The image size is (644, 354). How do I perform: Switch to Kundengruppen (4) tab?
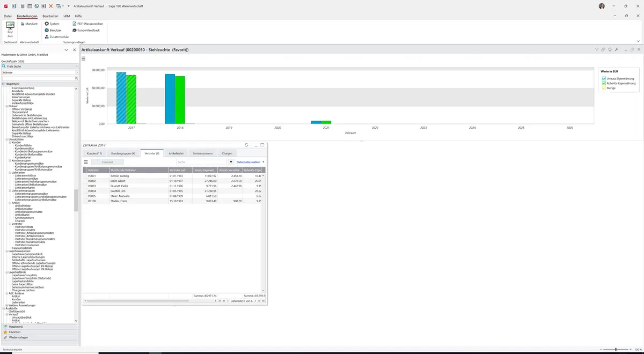tap(123, 153)
